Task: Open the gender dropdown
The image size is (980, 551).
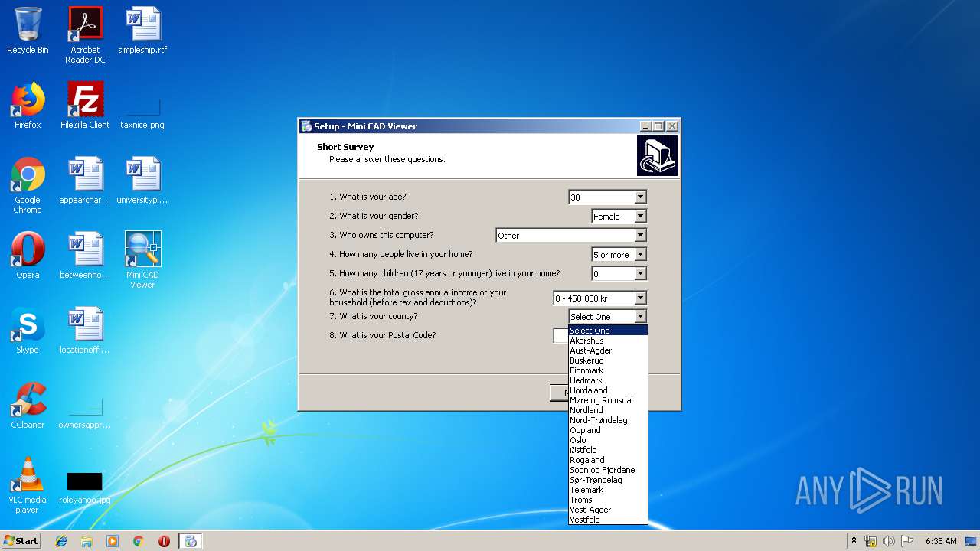Action: coord(640,217)
